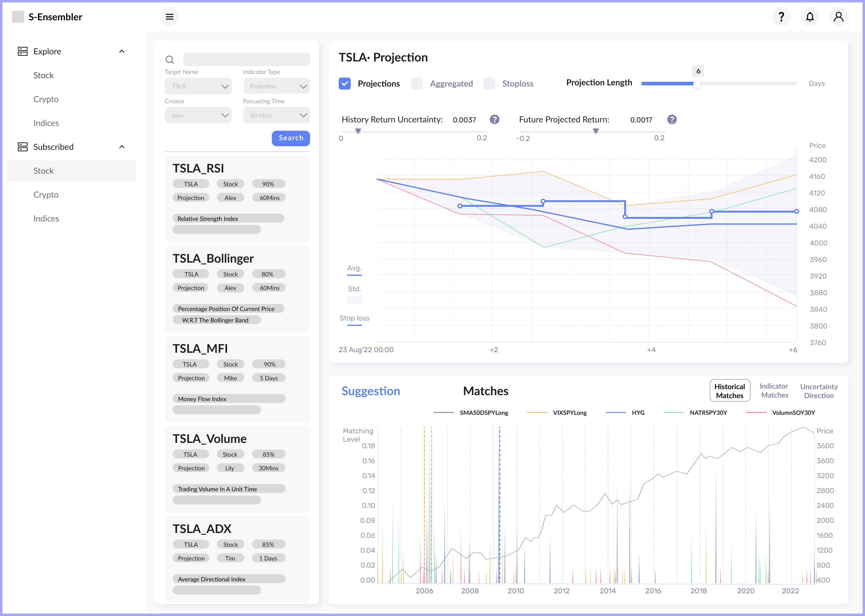
Task: Switch to Uncertainty Direction tab
Action: tap(819, 391)
